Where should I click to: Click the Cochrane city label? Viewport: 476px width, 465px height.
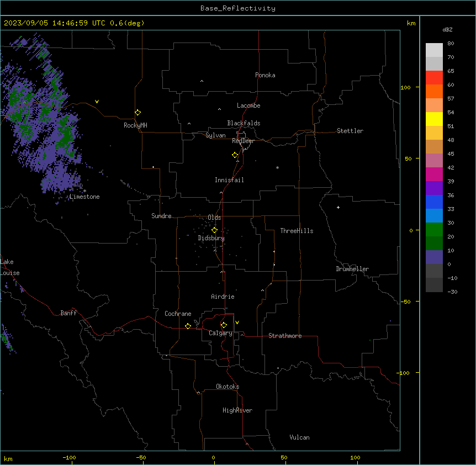(x=178, y=314)
